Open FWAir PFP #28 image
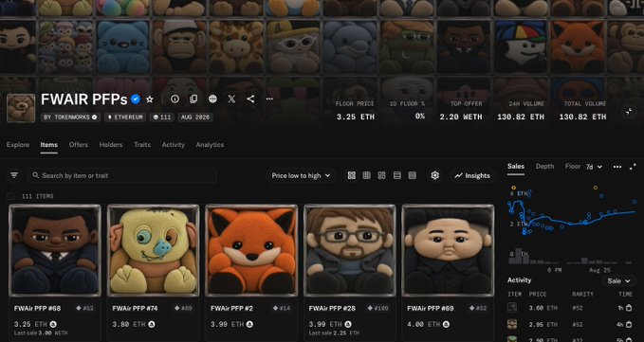 pos(350,250)
